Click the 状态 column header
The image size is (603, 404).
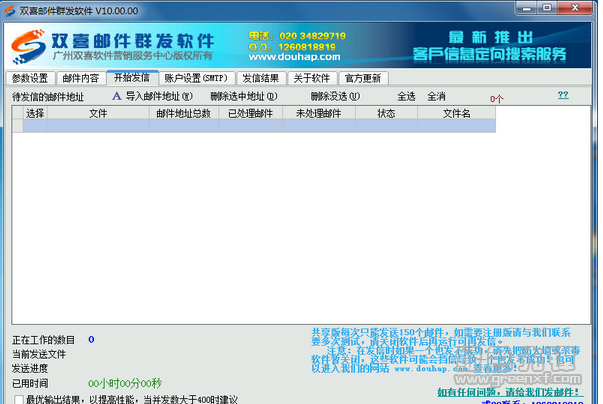pyautogui.click(x=386, y=113)
